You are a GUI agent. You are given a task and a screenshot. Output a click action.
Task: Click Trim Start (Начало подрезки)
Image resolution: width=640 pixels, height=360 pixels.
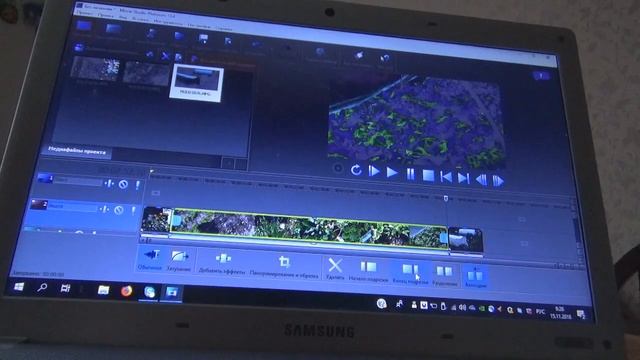pyautogui.click(x=368, y=272)
